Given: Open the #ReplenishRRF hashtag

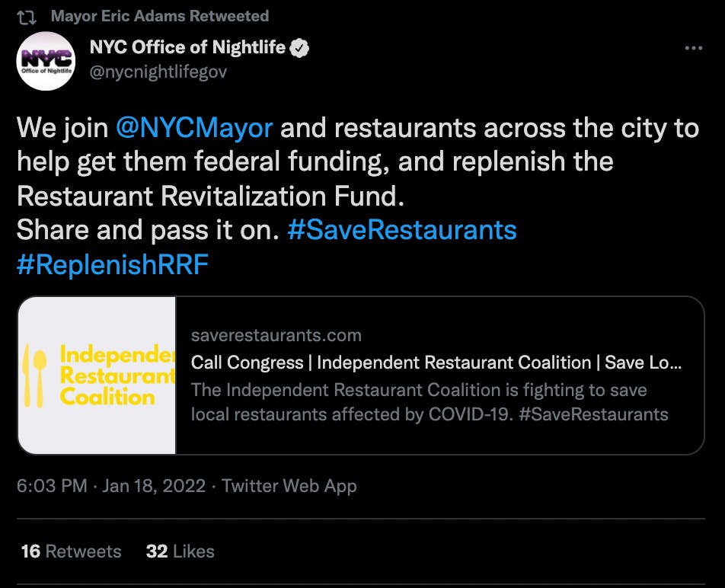Looking at the screenshot, I should click(112, 264).
